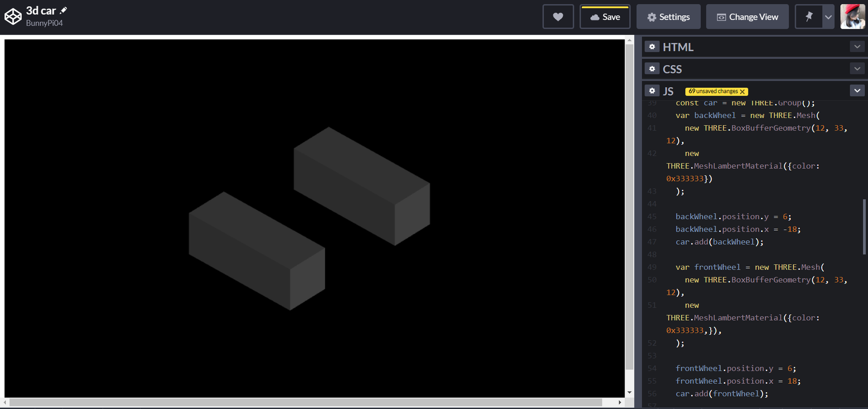
Task: Open the Change View menu
Action: point(748,17)
